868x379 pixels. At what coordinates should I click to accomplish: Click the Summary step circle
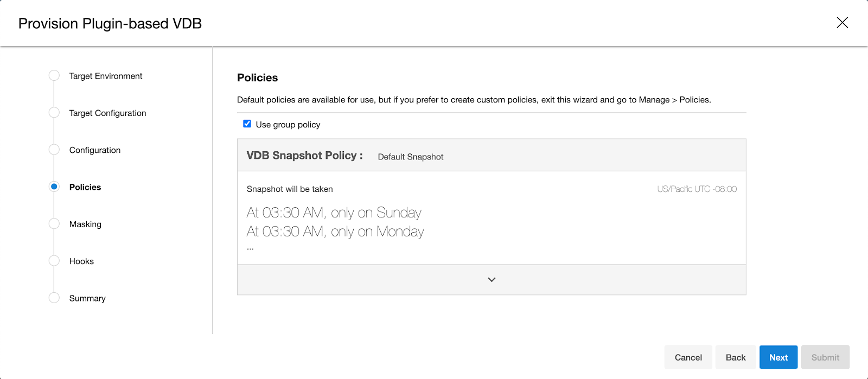tap(54, 298)
